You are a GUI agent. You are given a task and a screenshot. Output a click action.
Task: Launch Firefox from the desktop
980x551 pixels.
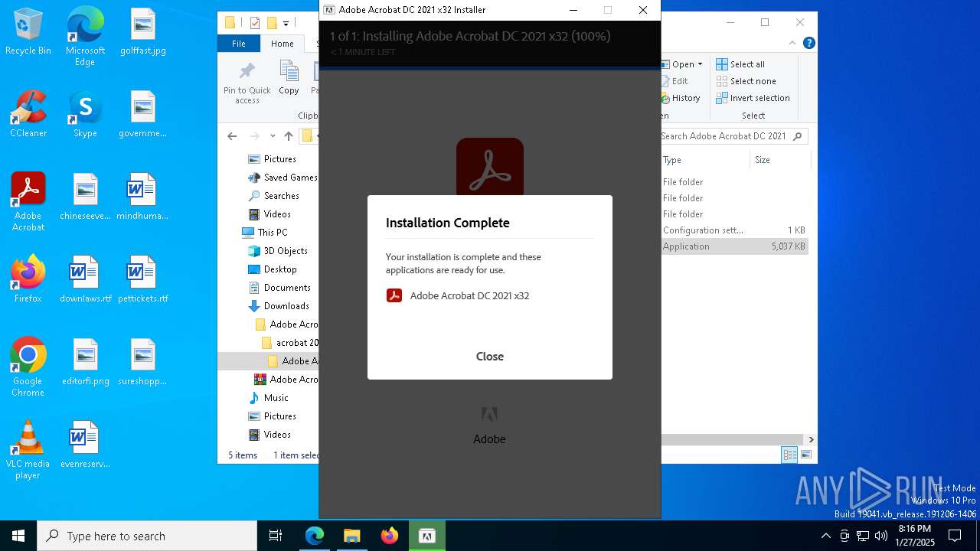point(28,279)
